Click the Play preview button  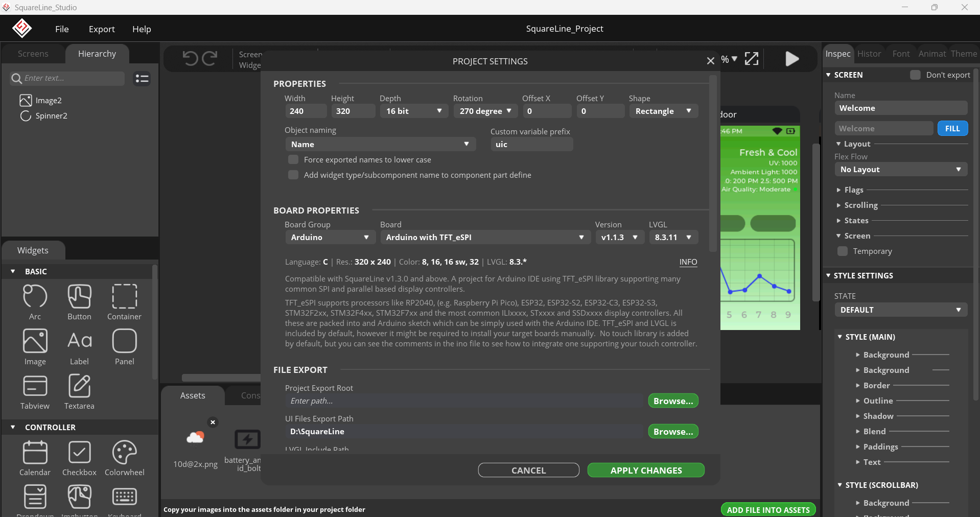click(792, 59)
